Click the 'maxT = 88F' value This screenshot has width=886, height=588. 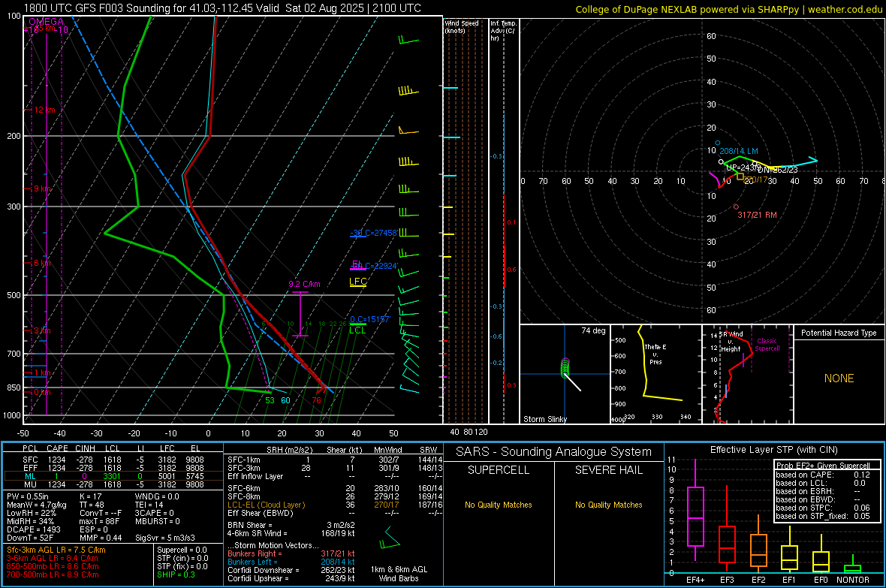tap(99, 521)
